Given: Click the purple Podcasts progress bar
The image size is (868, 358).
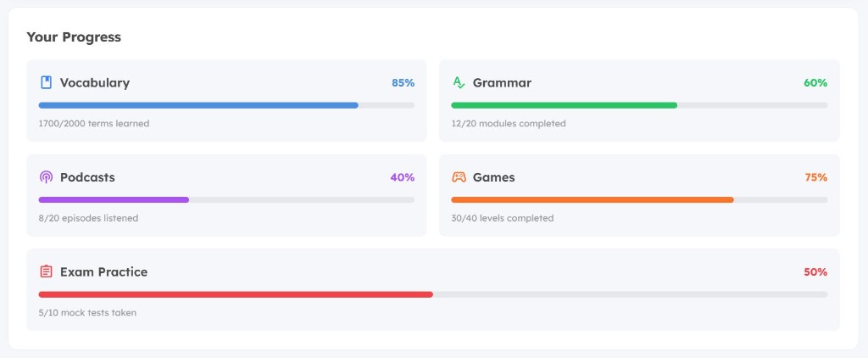Looking at the screenshot, I should point(114,200).
